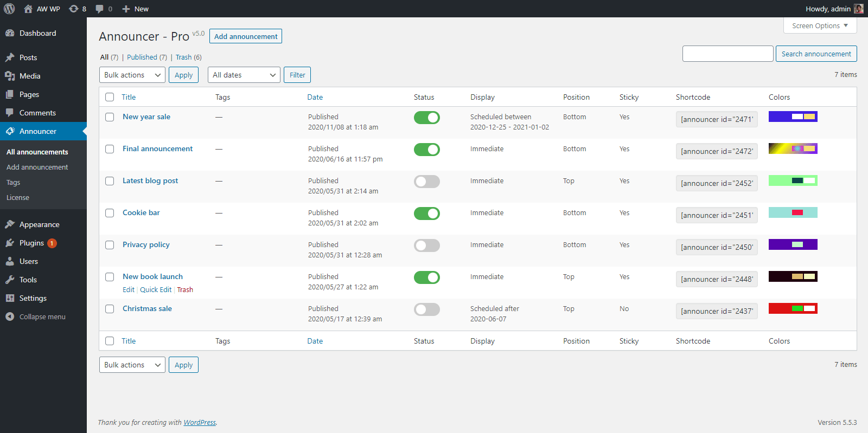Enable the Latest blog post status toggle
Image resolution: width=868 pixels, height=433 pixels.
coord(426,182)
